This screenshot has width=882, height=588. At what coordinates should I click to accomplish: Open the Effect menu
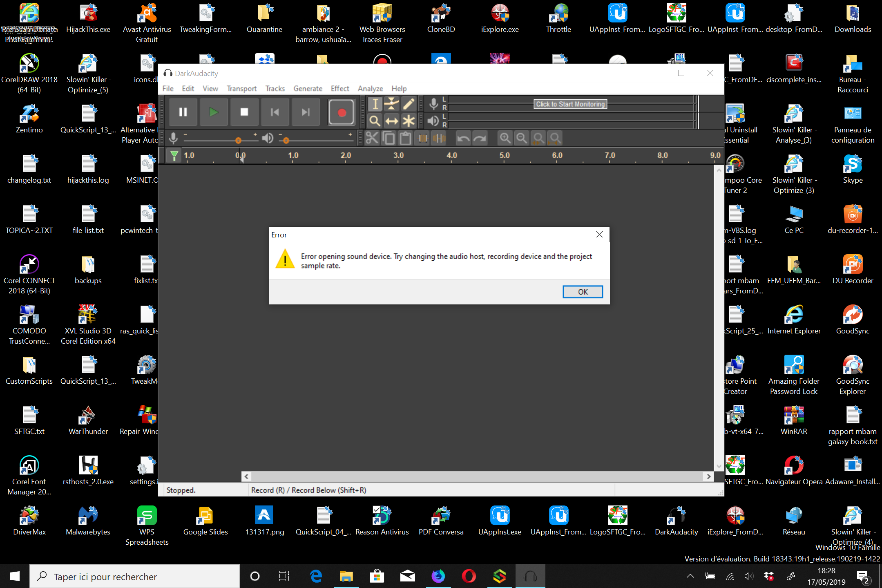pyautogui.click(x=340, y=89)
